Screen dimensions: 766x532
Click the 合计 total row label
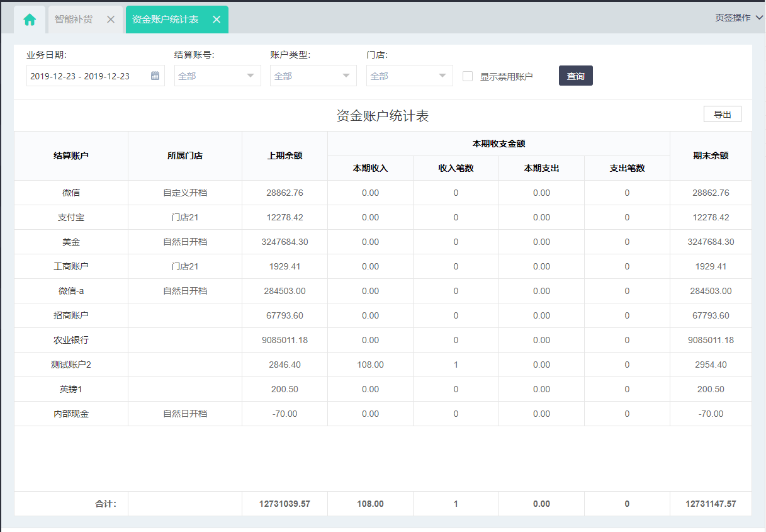click(106, 504)
